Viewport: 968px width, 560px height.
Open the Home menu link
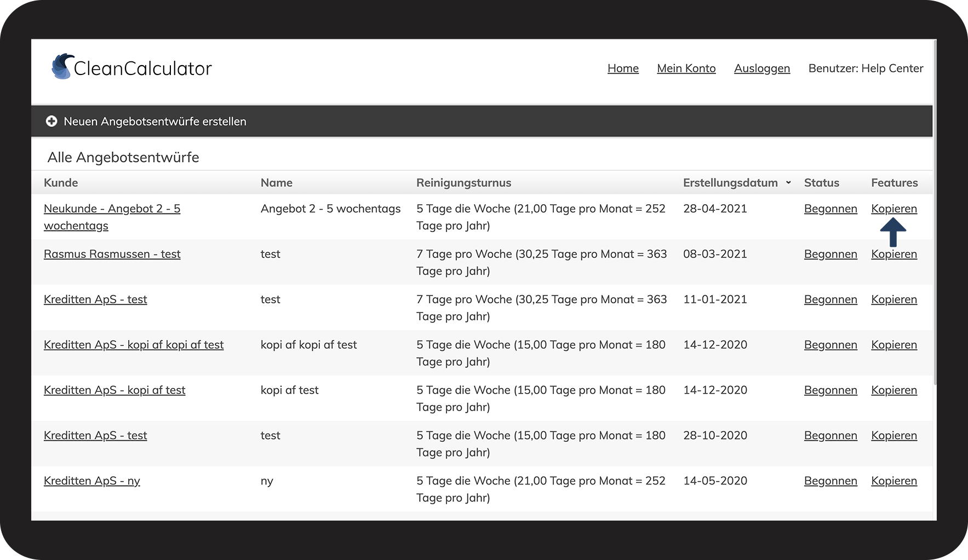tap(623, 68)
